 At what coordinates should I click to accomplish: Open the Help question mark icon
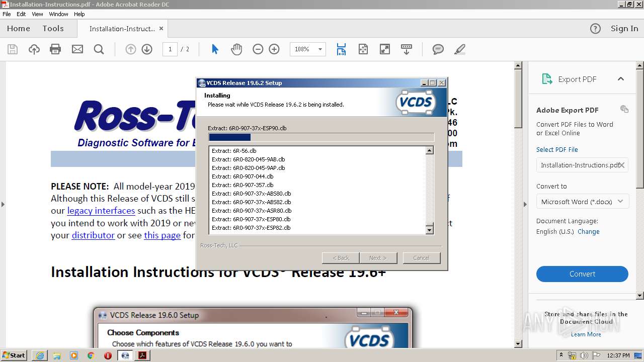tap(595, 29)
